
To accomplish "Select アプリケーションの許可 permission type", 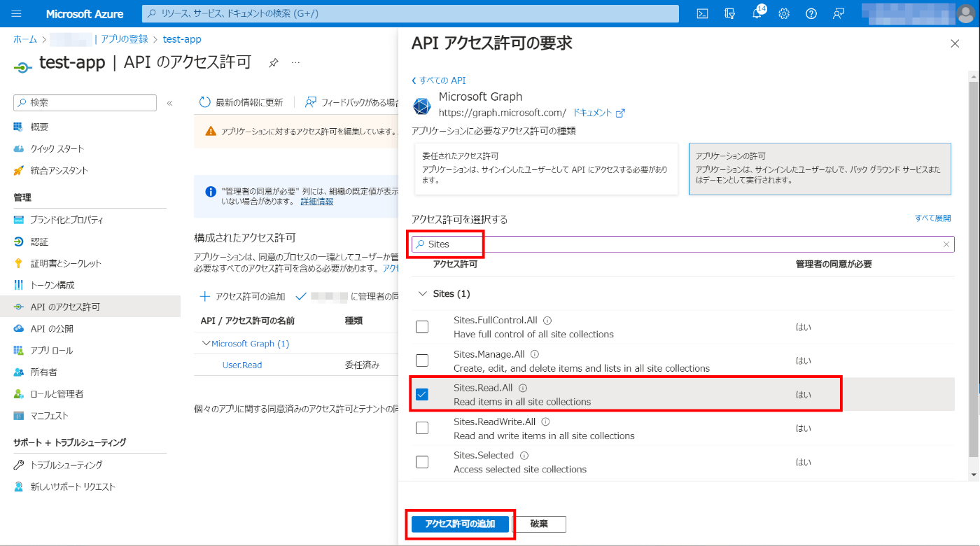I will (820, 169).
